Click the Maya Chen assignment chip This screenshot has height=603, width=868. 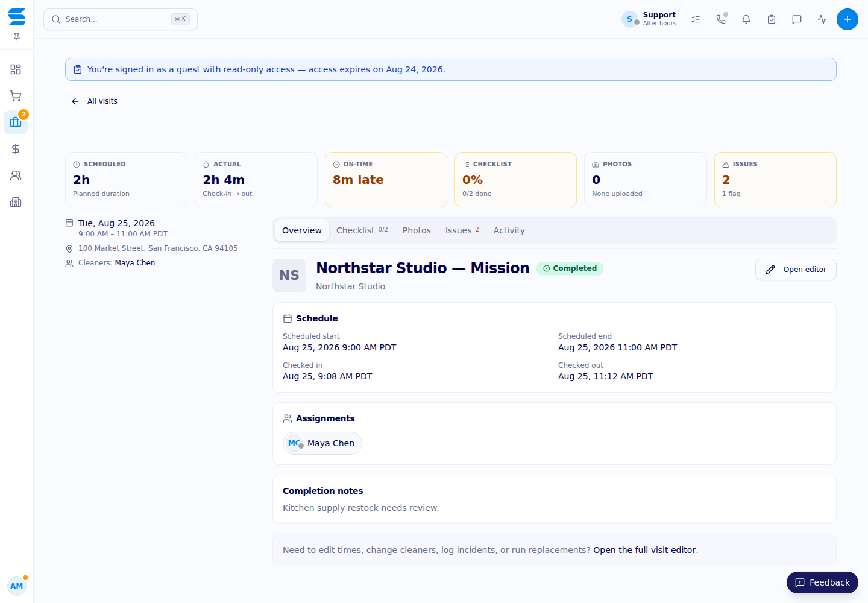322,443
